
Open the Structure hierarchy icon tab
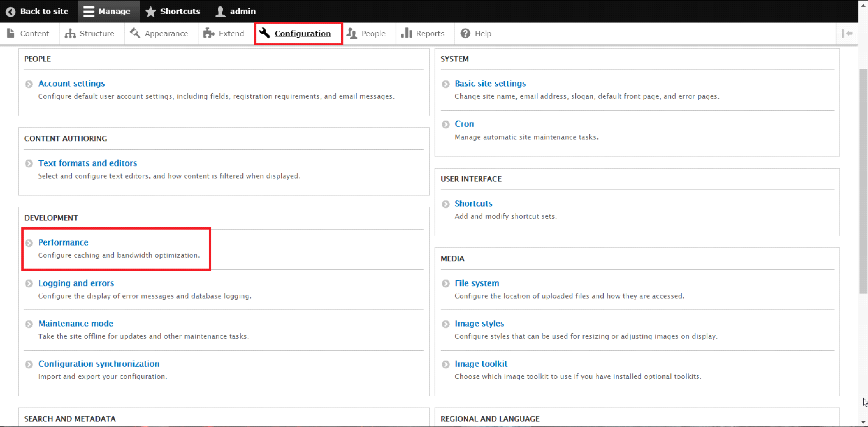pos(71,34)
